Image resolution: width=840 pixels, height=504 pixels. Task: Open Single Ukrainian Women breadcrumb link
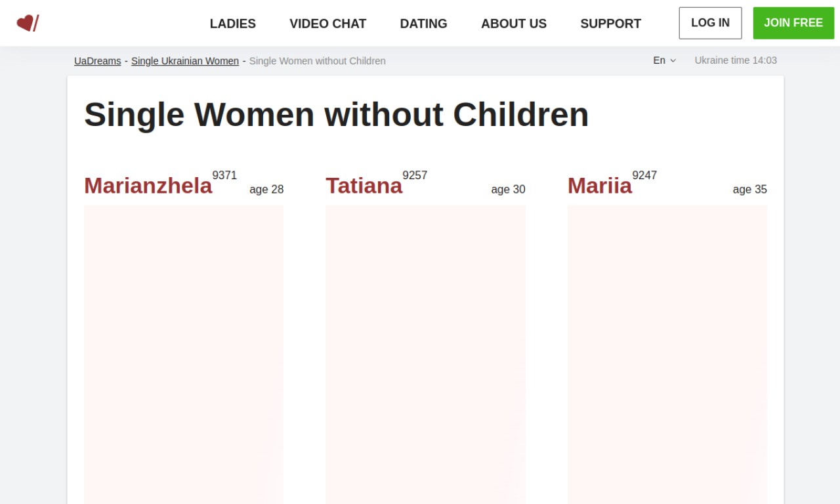[x=184, y=61]
